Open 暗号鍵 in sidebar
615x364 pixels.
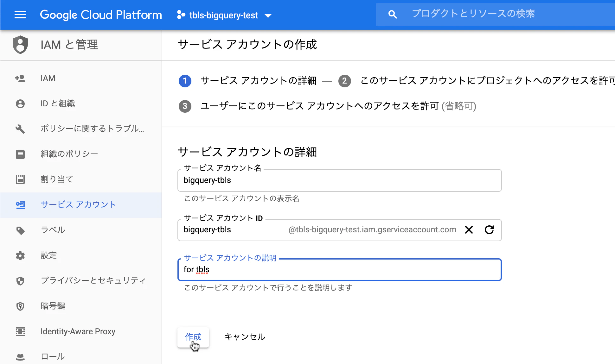click(81, 306)
